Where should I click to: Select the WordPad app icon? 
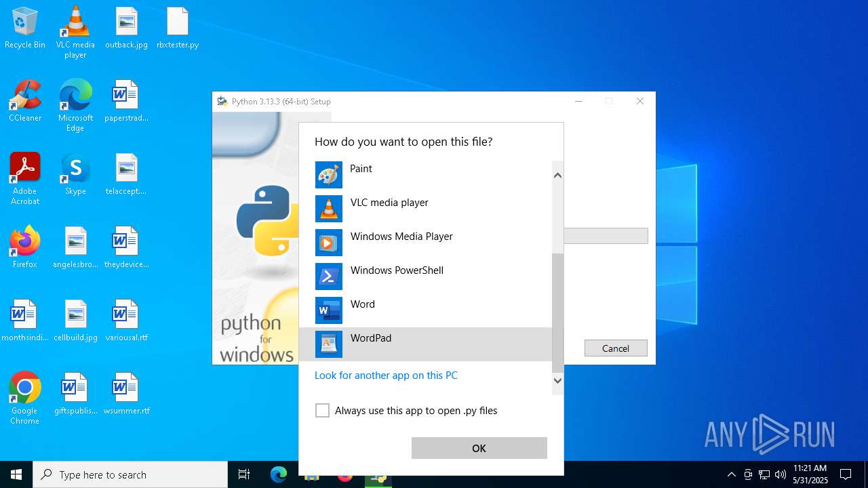[x=329, y=344]
